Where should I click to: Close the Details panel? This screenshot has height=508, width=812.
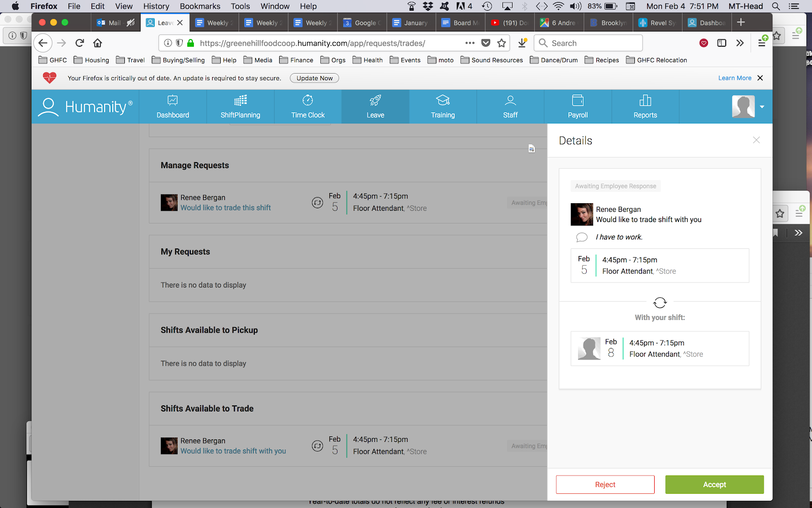pos(756,140)
